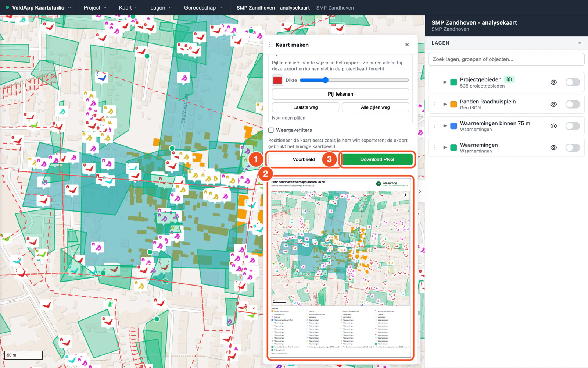Click the orange Panden Raadhuisplein swatch
Screen dimensions: 588x368
pyautogui.click(x=453, y=104)
